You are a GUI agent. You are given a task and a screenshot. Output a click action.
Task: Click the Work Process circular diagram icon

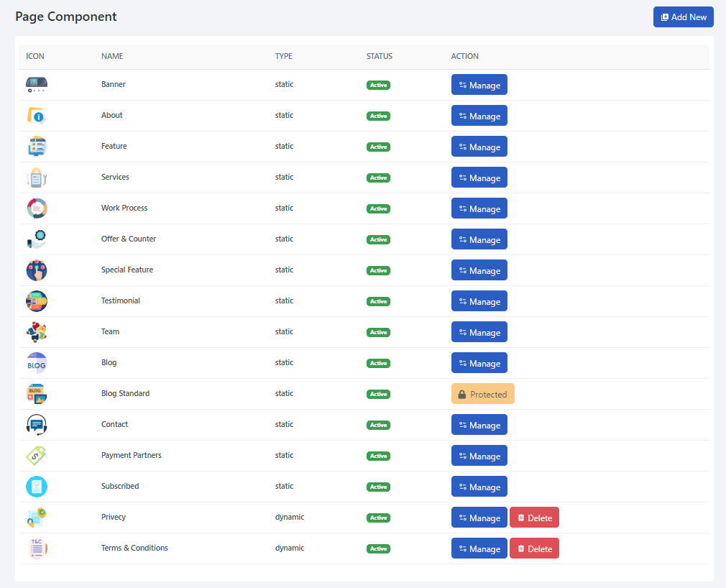tap(36, 208)
